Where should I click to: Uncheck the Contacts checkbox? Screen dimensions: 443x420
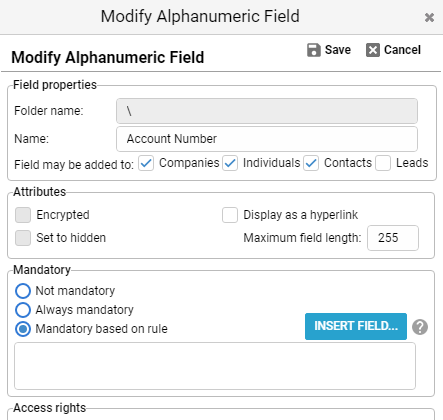pos(311,163)
